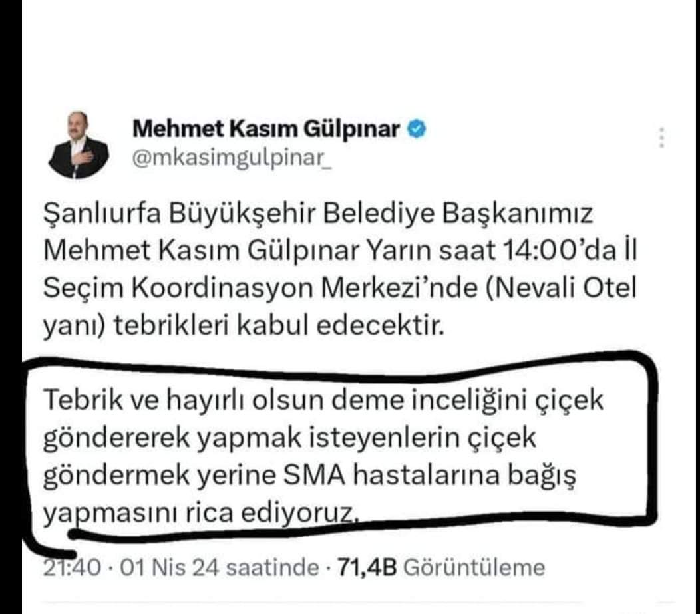The width and height of the screenshot is (700, 614).
Task: Click the blue verified badge
Action: (417, 130)
